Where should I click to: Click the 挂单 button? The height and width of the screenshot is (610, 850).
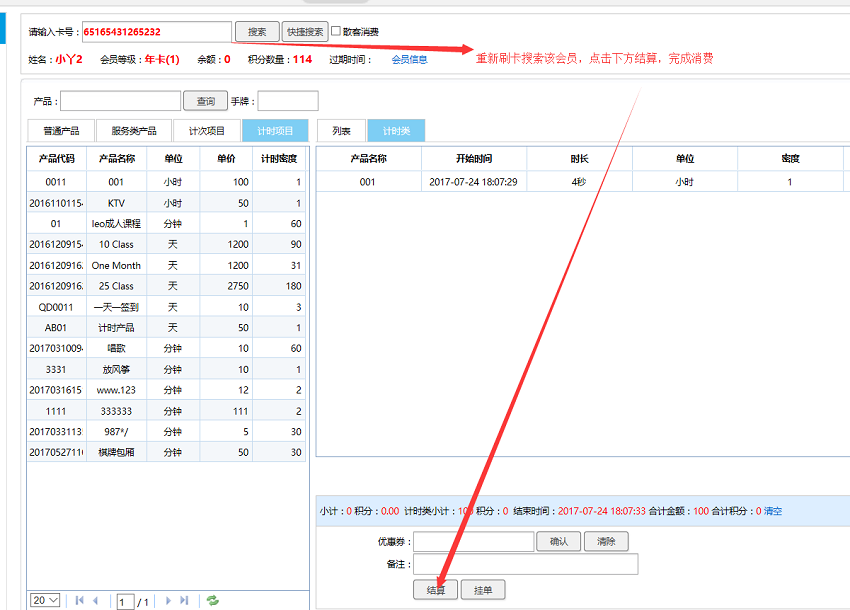coord(483,590)
